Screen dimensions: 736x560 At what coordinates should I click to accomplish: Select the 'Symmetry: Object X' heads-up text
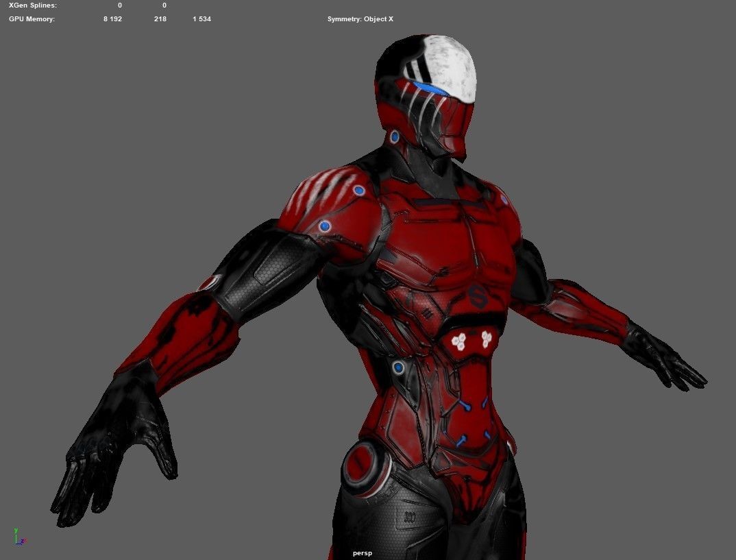click(x=360, y=19)
